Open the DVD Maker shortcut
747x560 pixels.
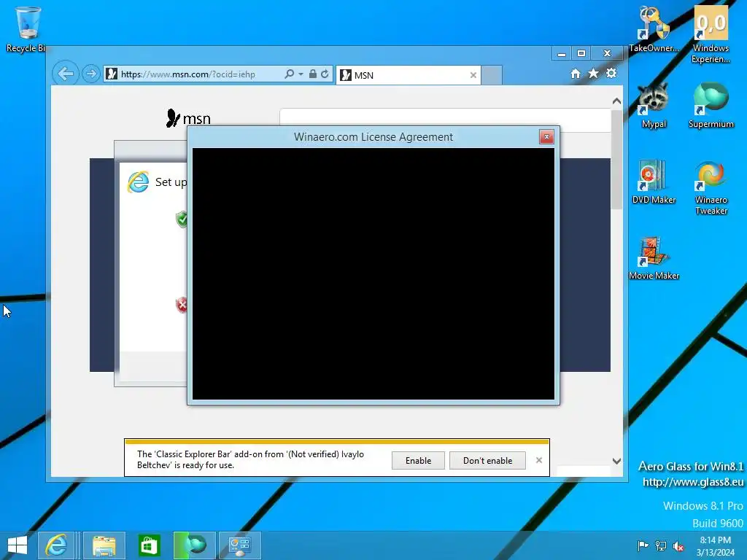pyautogui.click(x=654, y=182)
